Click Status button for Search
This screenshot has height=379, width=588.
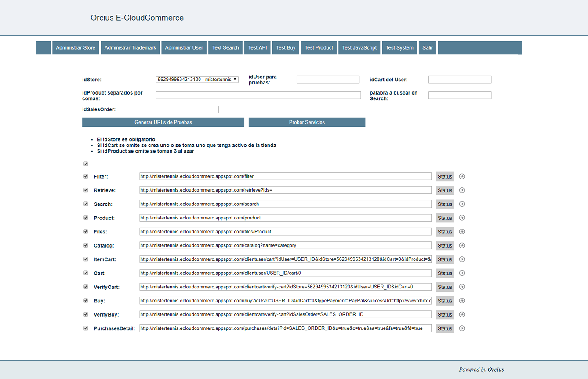point(445,204)
